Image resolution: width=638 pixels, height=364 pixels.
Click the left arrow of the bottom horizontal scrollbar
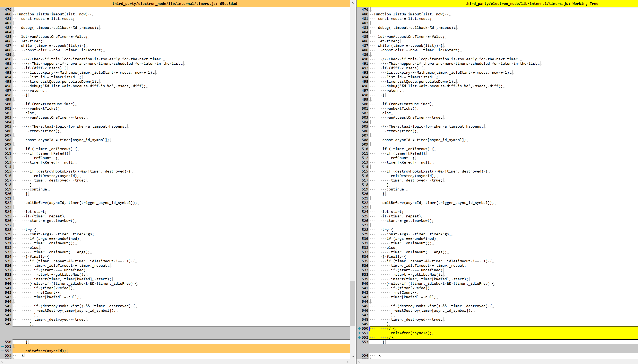(x=2, y=362)
